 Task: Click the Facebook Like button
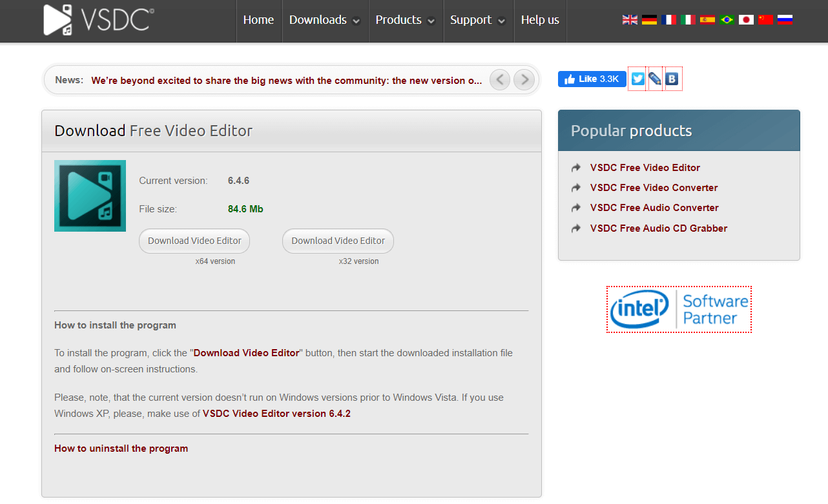point(591,79)
